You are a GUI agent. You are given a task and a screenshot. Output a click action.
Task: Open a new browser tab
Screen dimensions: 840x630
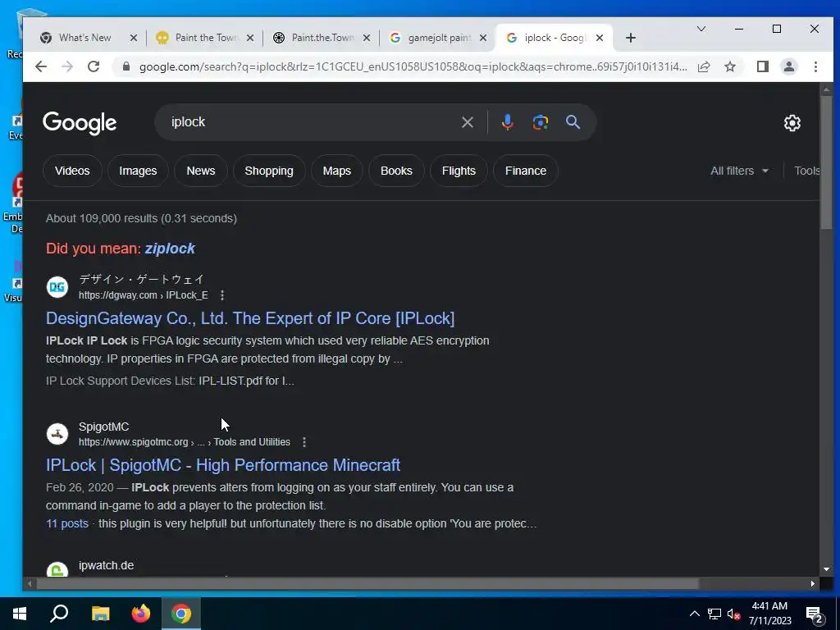pos(631,38)
